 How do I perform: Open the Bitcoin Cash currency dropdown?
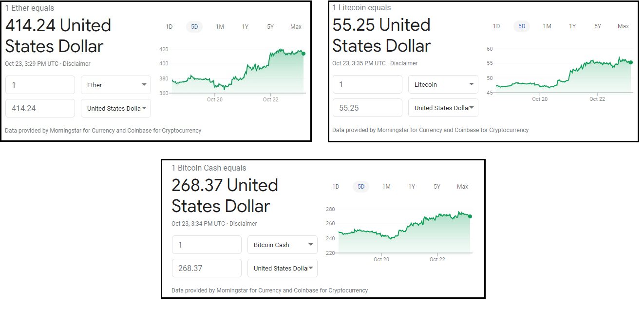click(x=283, y=245)
